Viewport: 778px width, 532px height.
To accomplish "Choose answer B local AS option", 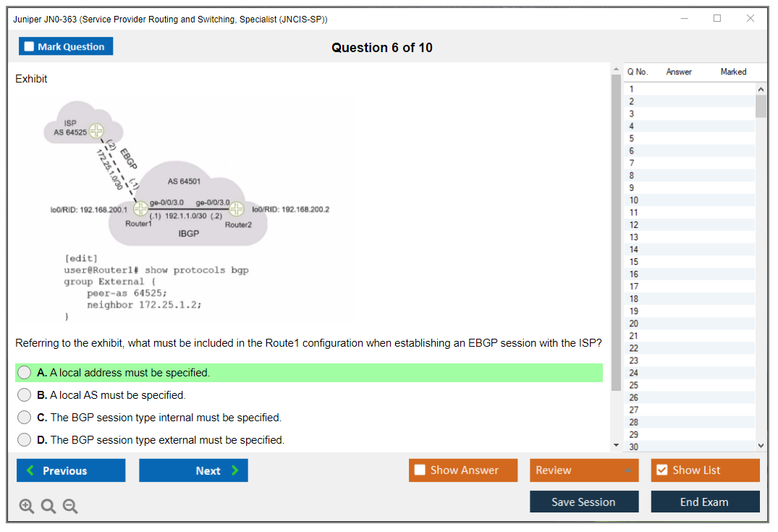I will 25,395.
